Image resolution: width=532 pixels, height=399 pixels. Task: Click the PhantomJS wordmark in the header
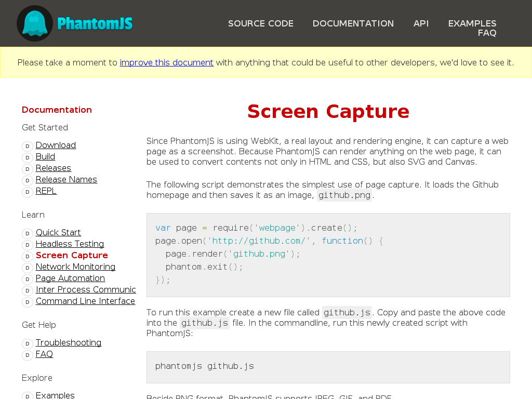95,24
